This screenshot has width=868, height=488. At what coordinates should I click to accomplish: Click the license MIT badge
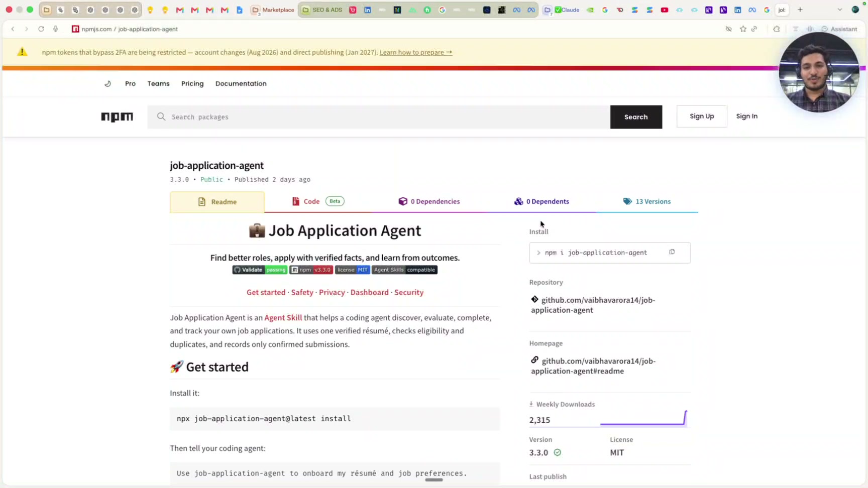[x=353, y=270]
